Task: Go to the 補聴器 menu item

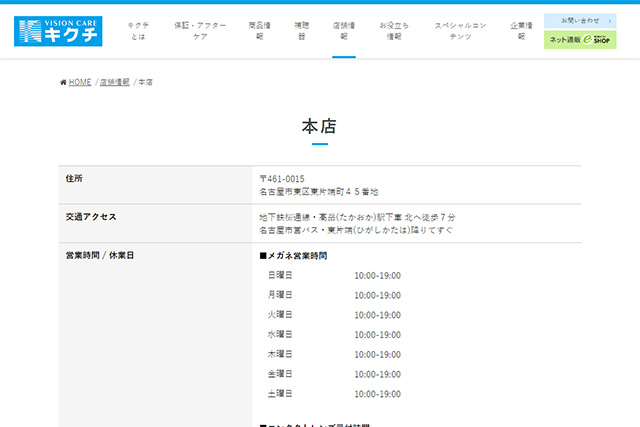Action: [x=301, y=28]
